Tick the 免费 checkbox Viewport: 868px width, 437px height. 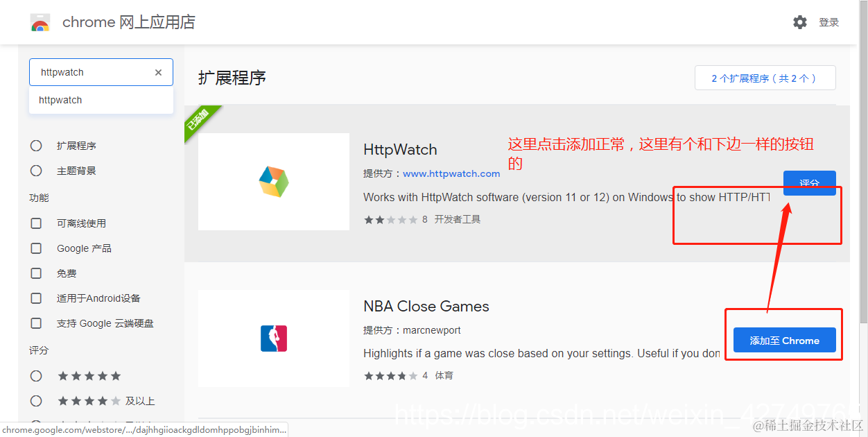pos(36,273)
